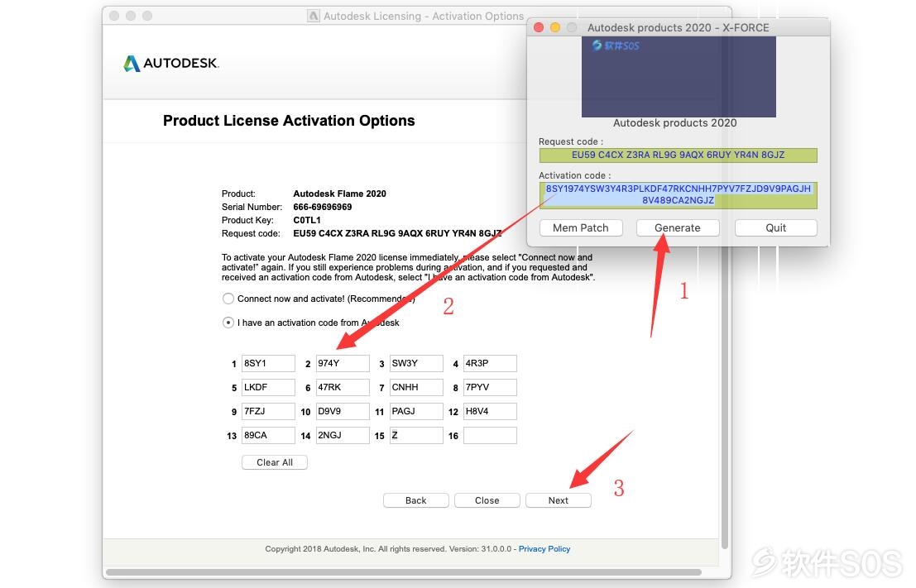Click activation field 13 containing 89CA
The height and width of the screenshot is (588, 916).
[x=268, y=435]
